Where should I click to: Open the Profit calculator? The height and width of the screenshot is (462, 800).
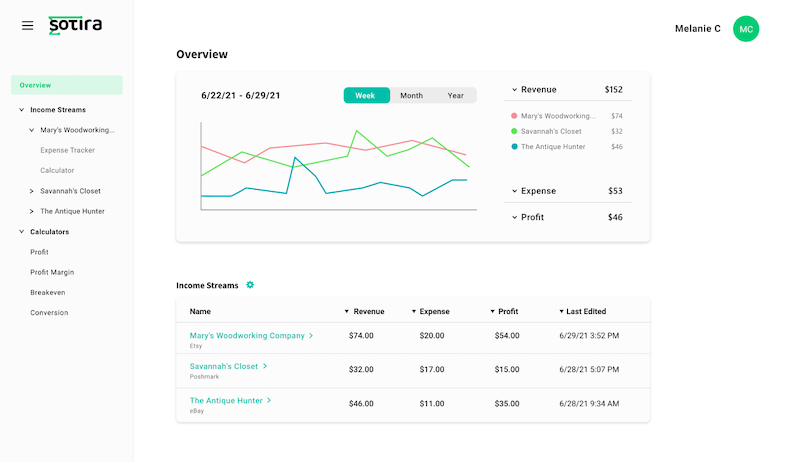click(39, 252)
